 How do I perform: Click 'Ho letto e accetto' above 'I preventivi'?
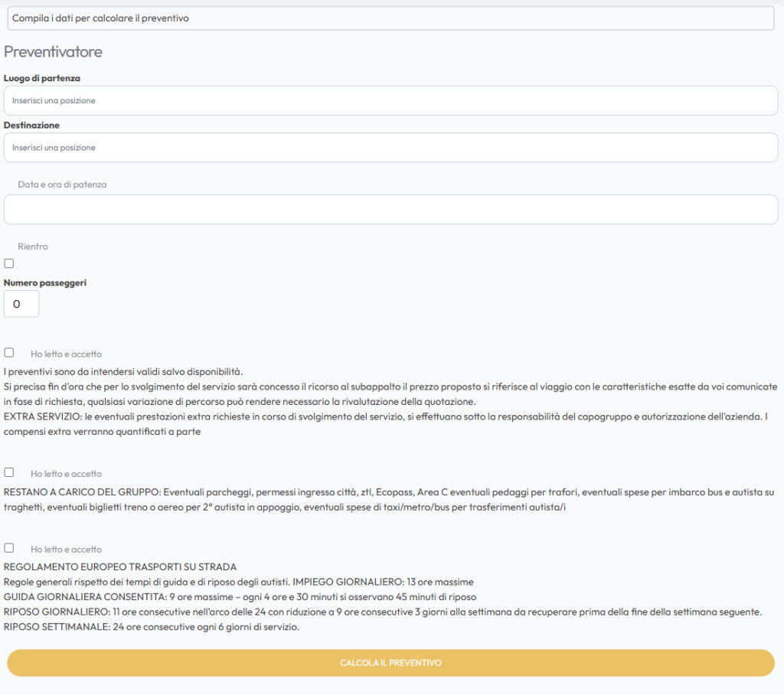tap(66, 354)
